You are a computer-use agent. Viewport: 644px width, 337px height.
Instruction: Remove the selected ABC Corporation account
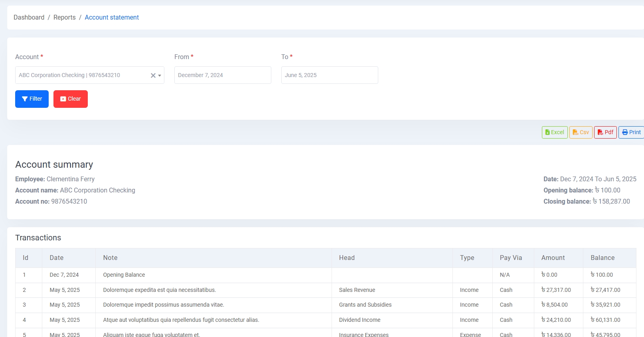pyautogui.click(x=153, y=75)
